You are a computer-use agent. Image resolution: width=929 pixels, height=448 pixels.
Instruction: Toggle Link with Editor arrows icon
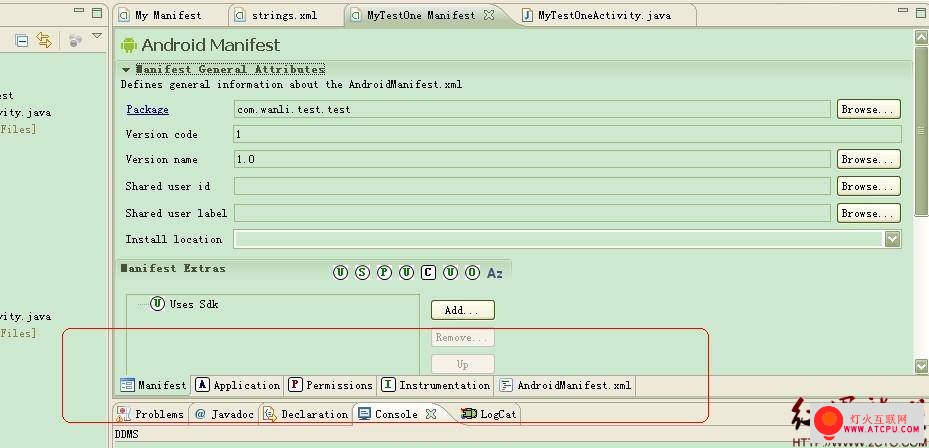pos(44,40)
